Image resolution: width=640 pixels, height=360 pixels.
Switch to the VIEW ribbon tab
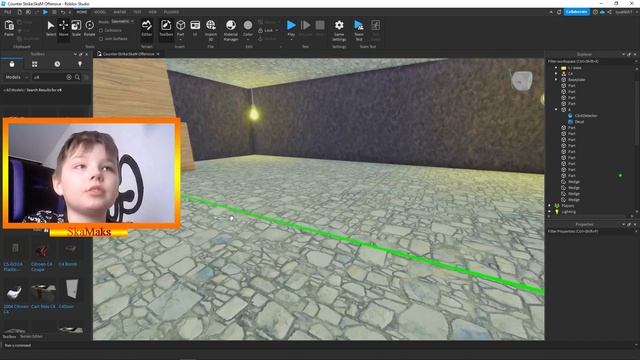tap(153, 12)
